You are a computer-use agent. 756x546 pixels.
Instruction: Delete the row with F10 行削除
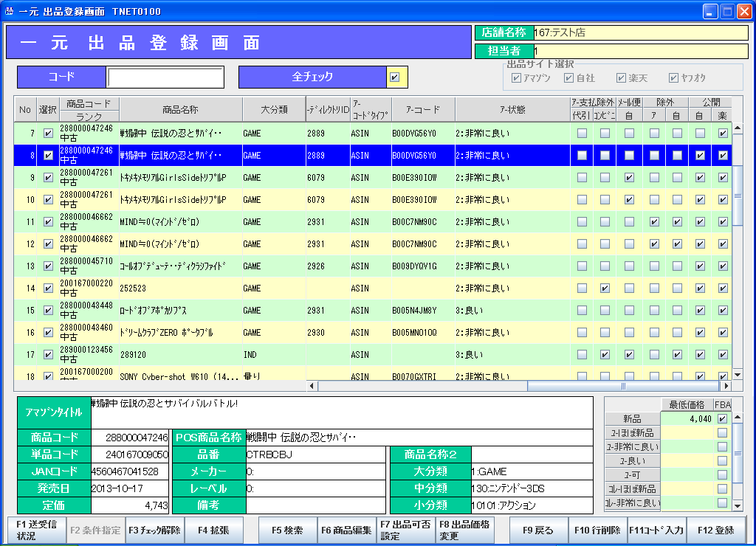pyautogui.click(x=597, y=531)
